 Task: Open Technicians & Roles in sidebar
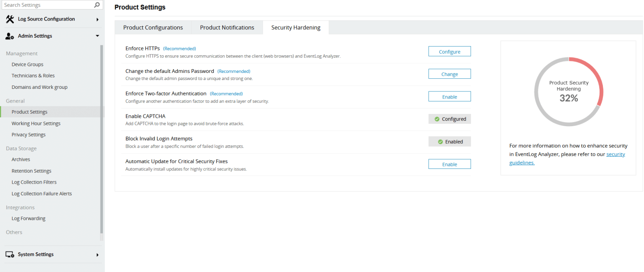coord(33,76)
